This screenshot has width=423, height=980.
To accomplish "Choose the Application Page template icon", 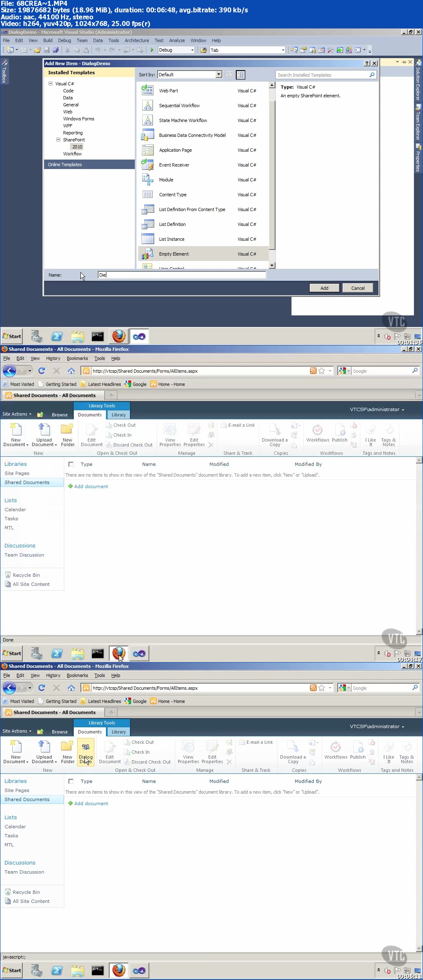I will click(x=148, y=150).
